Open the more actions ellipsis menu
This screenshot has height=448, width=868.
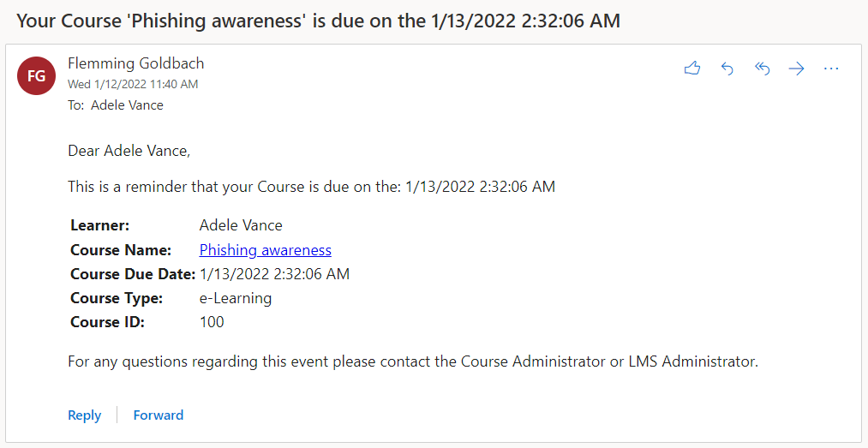(x=830, y=69)
